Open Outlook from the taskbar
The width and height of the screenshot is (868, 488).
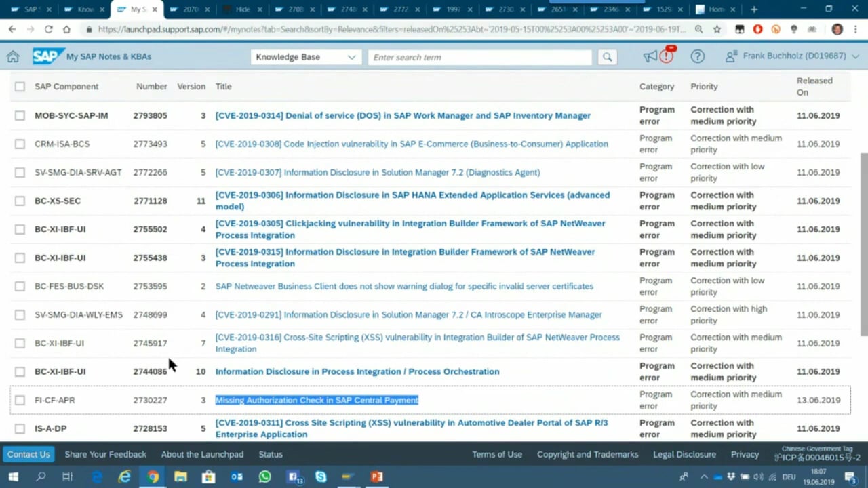[237, 477]
